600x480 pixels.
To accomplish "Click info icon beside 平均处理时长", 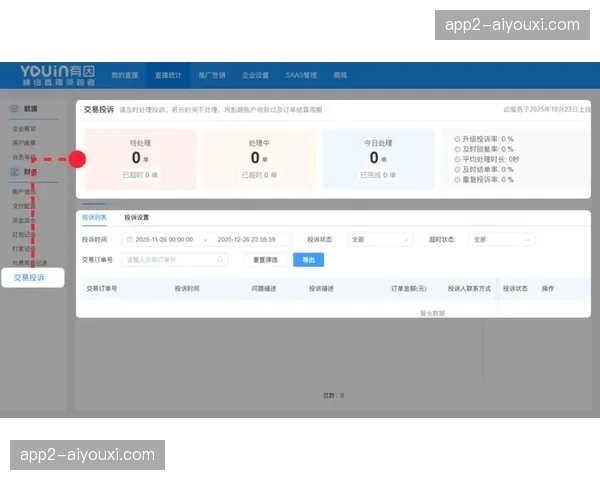I will pyautogui.click(x=457, y=159).
